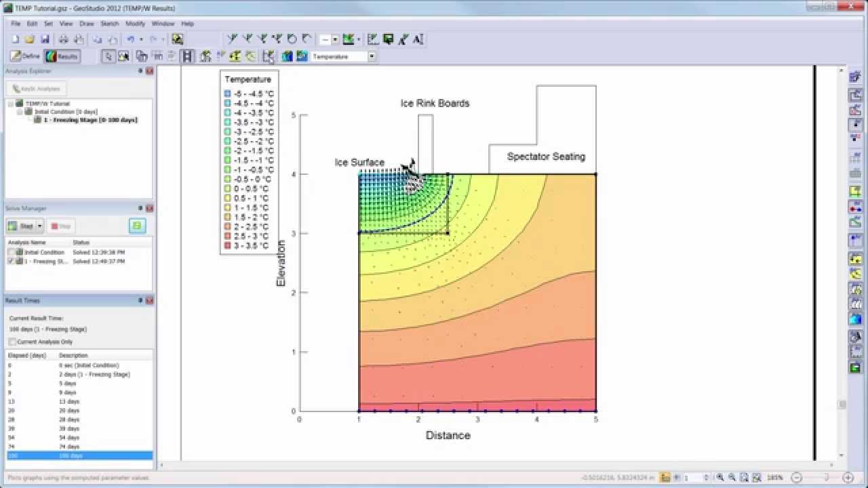Open the View menu
Viewport: 868px width, 488px height.
tap(66, 24)
